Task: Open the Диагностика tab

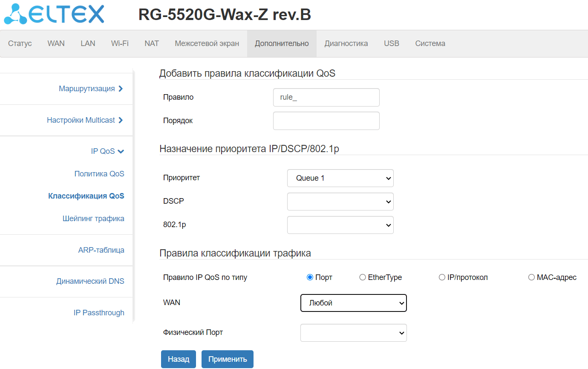Action: (346, 43)
